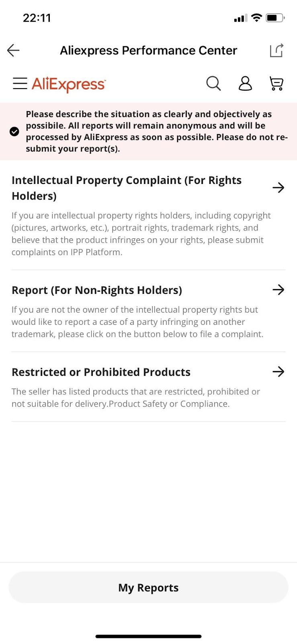
Task: Click the checkmark icon in the notice banner
Action: [14, 132]
